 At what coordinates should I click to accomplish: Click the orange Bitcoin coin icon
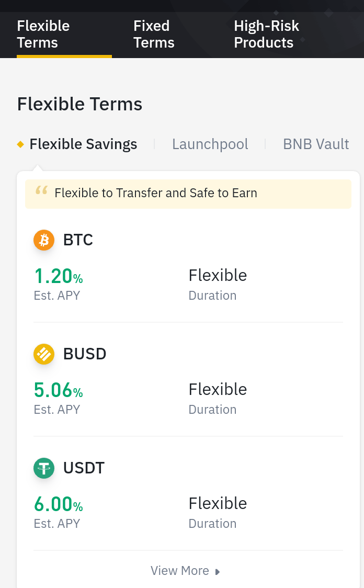coord(44,240)
